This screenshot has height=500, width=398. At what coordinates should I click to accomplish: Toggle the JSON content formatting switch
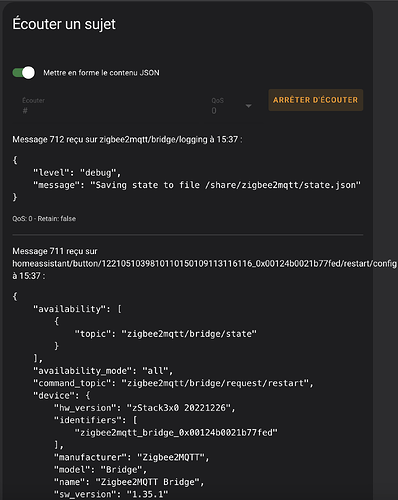click(23, 73)
